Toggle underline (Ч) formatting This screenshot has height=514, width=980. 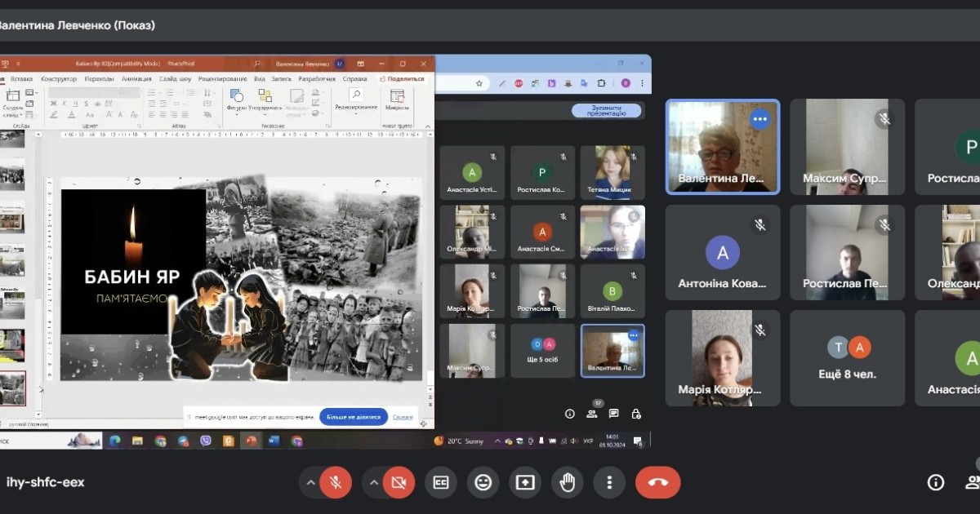[x=74, y=104]
